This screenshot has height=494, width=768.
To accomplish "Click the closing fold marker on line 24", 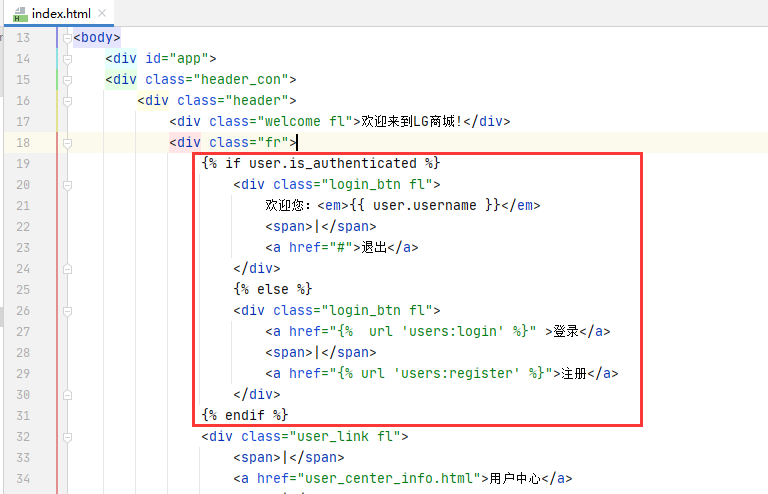I will pos(68,269).
